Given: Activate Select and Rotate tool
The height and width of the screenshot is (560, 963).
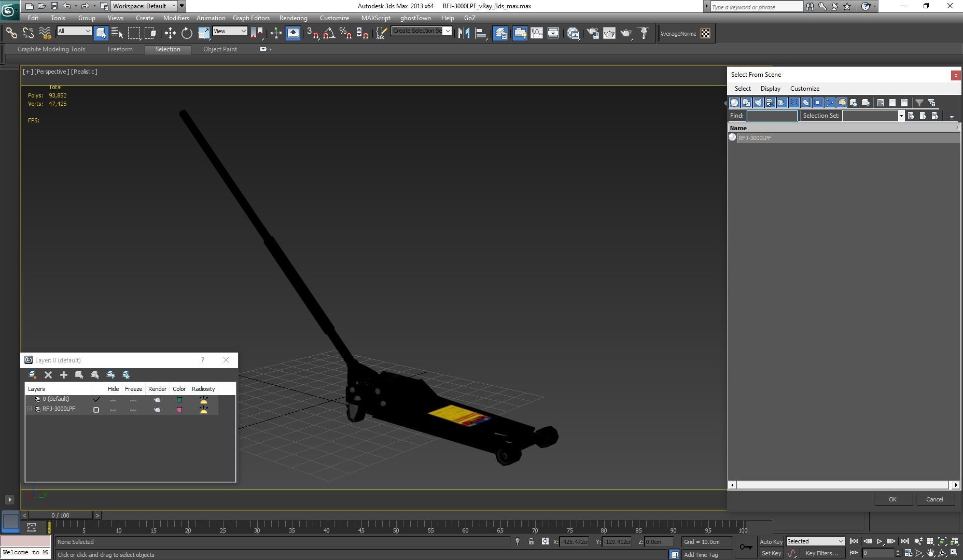Looking at the screenshot, I should (x=187, y=33).
